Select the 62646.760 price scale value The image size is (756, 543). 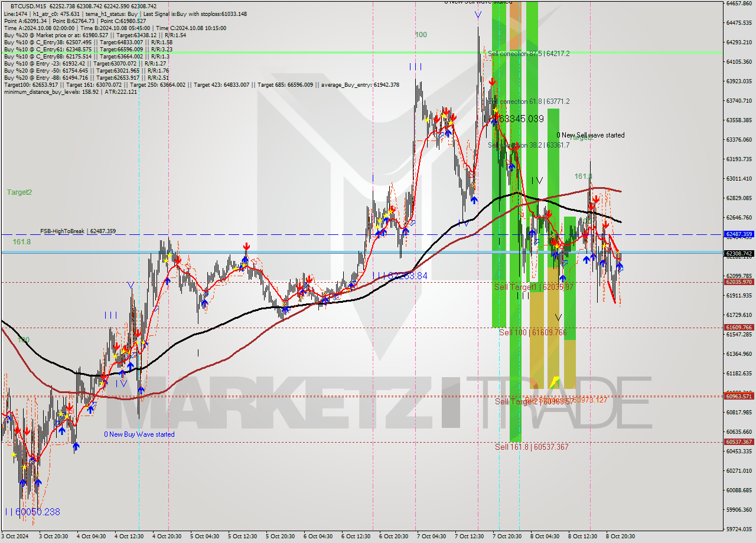(x=739, y=217)
